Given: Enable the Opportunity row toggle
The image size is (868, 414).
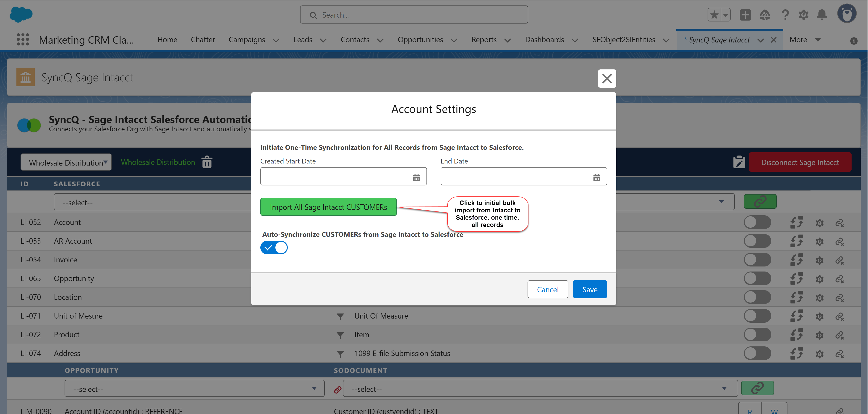Looking at the screenshot, I should coord(757,278).
